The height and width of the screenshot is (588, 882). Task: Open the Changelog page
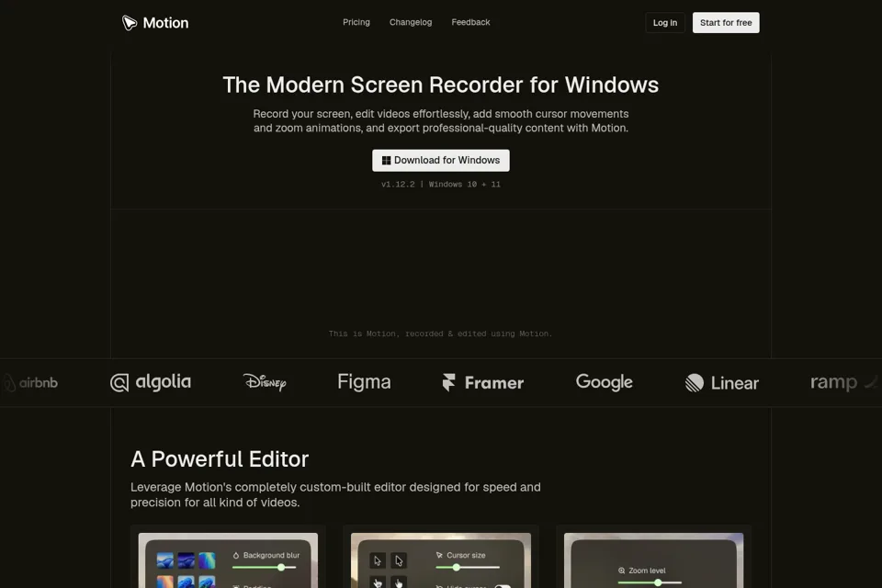click(411, 22)
